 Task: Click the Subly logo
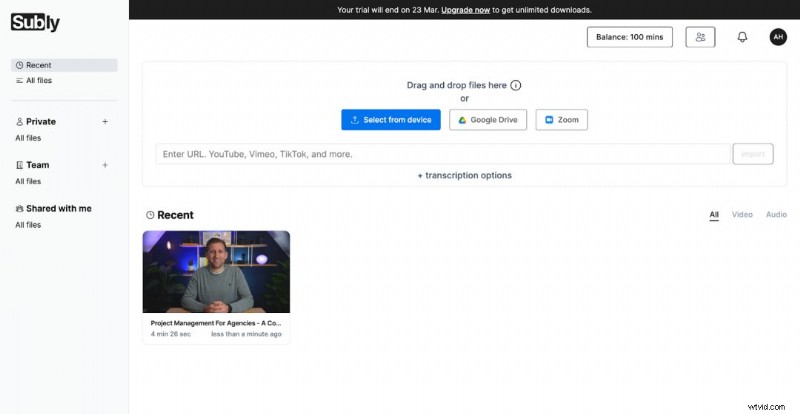click(35, 22)
